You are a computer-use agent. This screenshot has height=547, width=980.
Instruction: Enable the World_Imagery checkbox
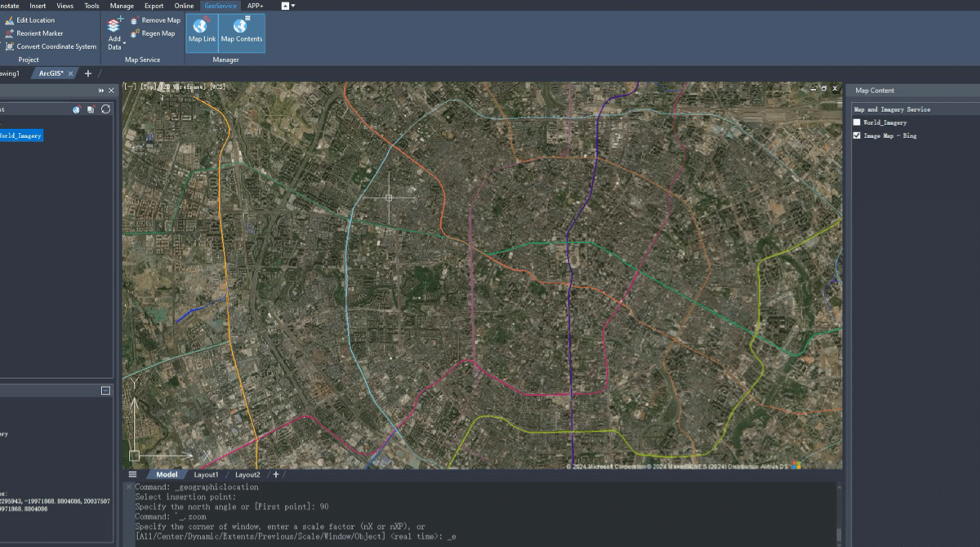point(857,122)
